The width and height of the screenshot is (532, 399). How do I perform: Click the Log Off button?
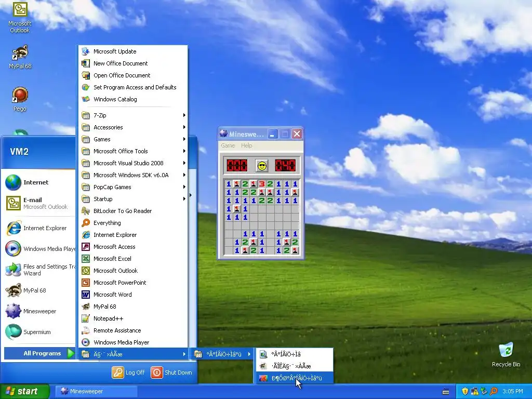click(x=128, y=373)
